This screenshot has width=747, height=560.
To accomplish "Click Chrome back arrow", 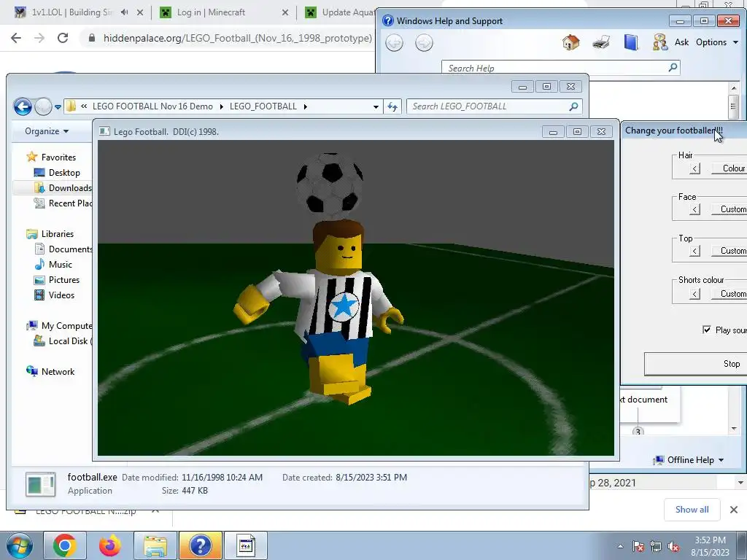I will point(16,38).
